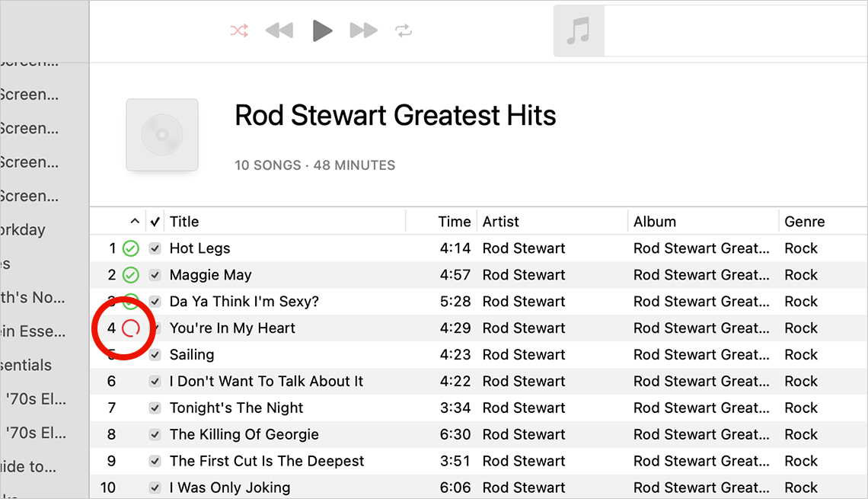Click the green checkmark status next to Maggie May

131,275
